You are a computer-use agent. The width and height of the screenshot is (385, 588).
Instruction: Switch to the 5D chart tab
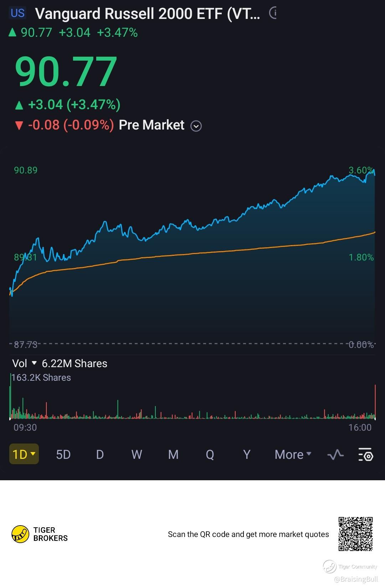point(63,455)
